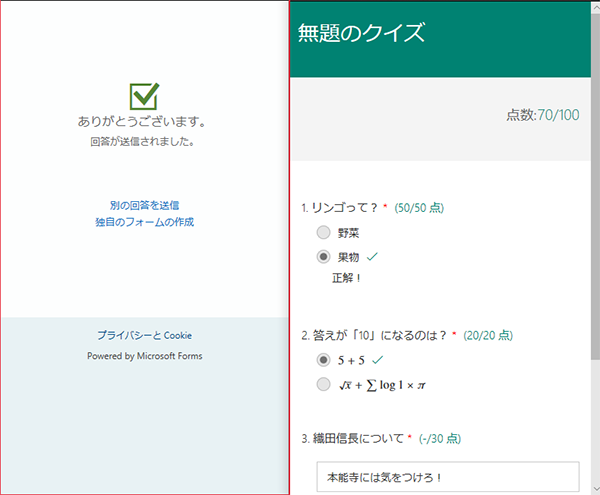Viewport: 600px width, 495px height.
Task: Click question 2 答えが「10」になるのは？ text
Action: coord(374,335)
